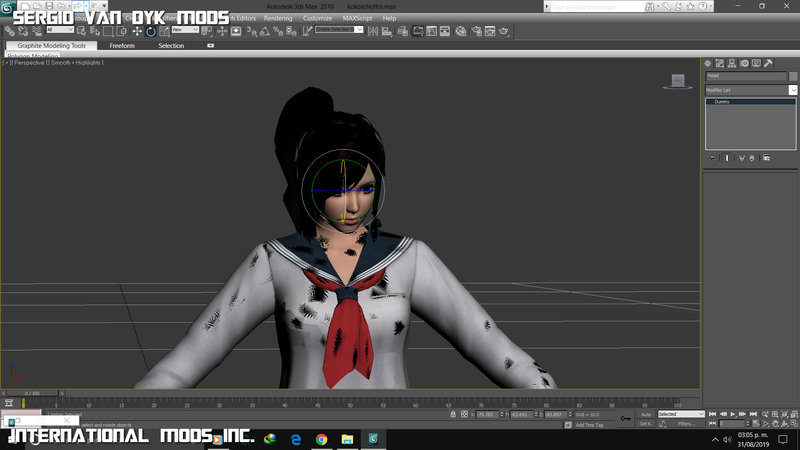Click Use Pivot Point Center button
The width and height of the screenshot is (800, 450).
point(207,31)
